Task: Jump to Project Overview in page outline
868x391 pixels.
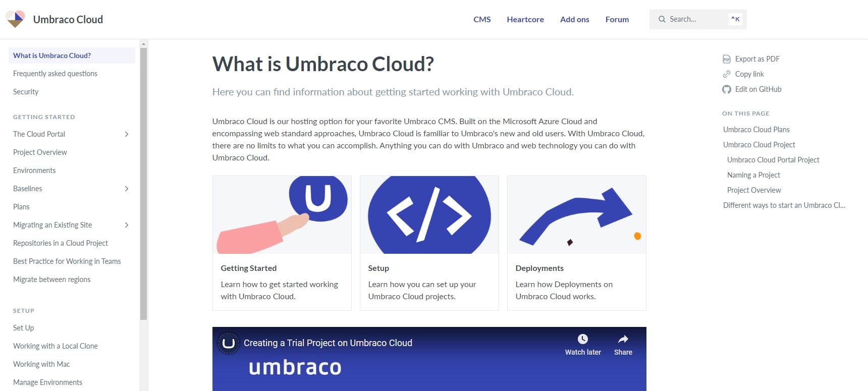Action: click(754, 190)
